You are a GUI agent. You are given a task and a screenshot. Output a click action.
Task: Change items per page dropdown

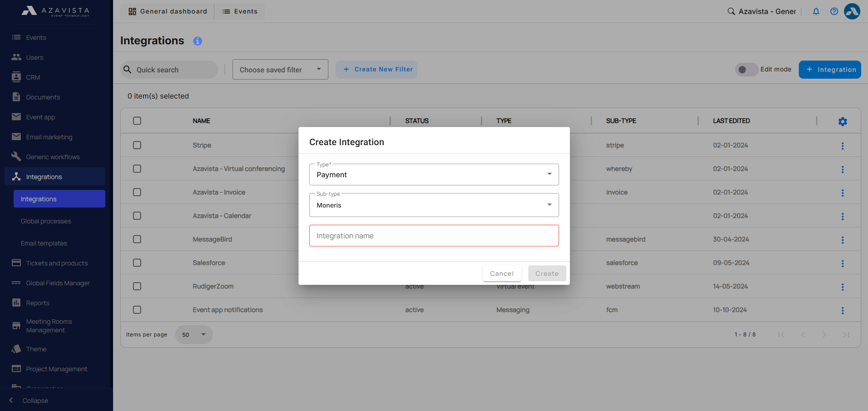click(194, 335)
